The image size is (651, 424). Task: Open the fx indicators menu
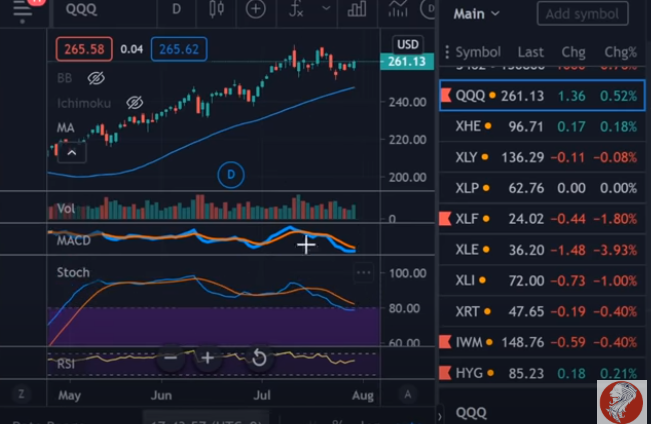296,9
